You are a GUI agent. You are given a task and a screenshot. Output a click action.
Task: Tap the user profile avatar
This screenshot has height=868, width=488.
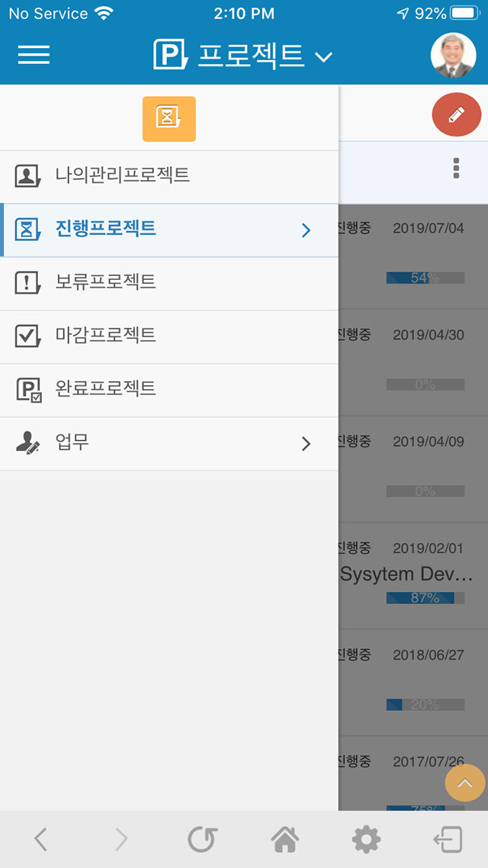pyautogui.click(x=453, y=56)
